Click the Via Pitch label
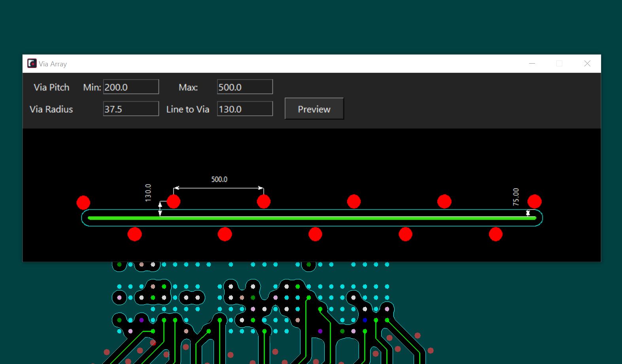Image resolution: width=622 pixels, height=364 pixels. 51,87
